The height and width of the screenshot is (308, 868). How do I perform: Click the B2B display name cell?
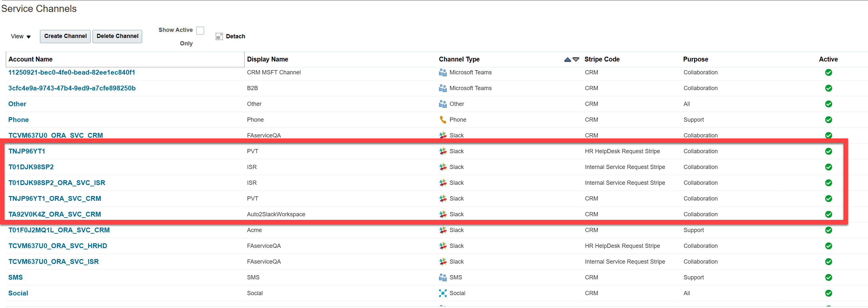(x=252, y=89)
